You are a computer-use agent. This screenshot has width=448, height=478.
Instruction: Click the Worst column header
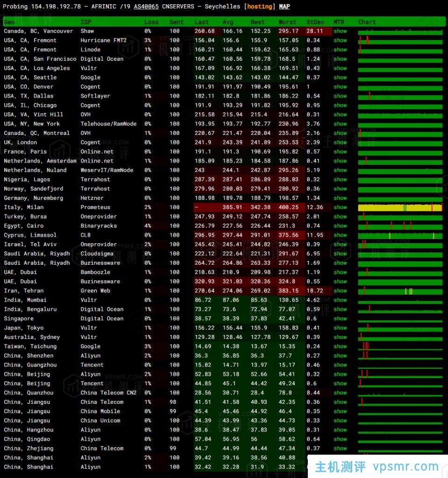tap(287, 22)
